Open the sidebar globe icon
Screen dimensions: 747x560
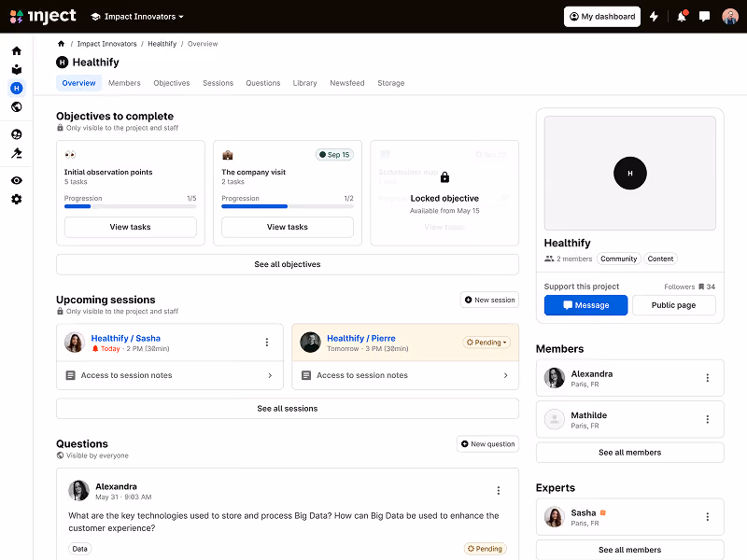pyautogui.click(x=17, y=106)
